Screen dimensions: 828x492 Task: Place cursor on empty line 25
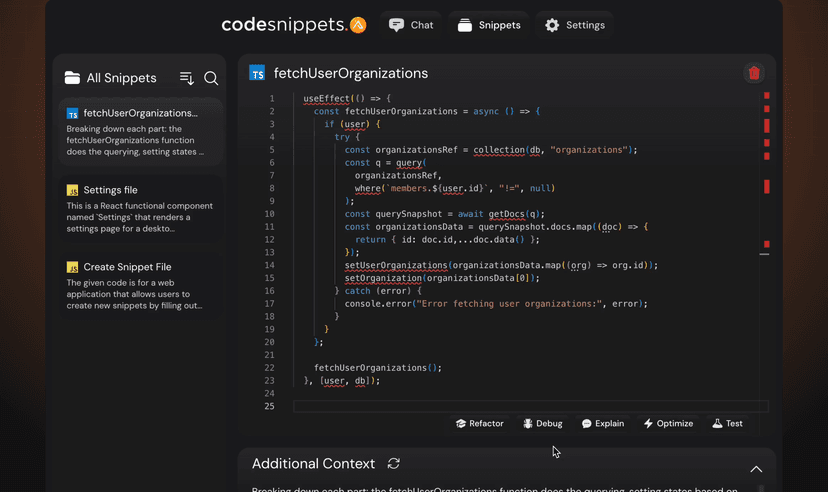pyautogui.click(x=531, y=406)
